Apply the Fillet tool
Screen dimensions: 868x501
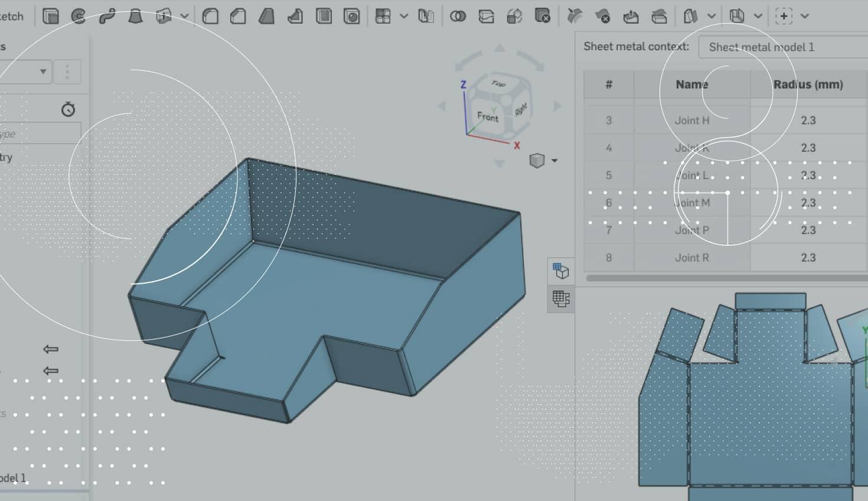pyautogui.click(x=210, y=16)
